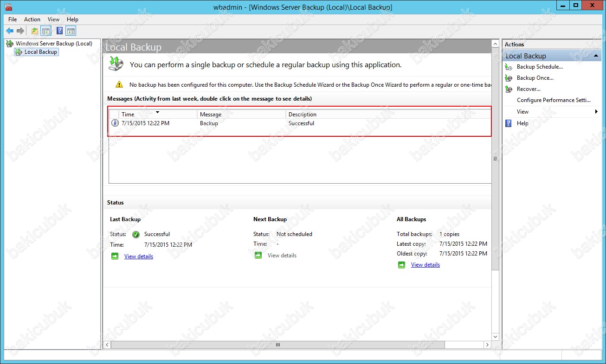Select Windows Server Backup (Local) in the tree
The height and width of the screenshot is (364, 606).
click(x=54, y=44)
